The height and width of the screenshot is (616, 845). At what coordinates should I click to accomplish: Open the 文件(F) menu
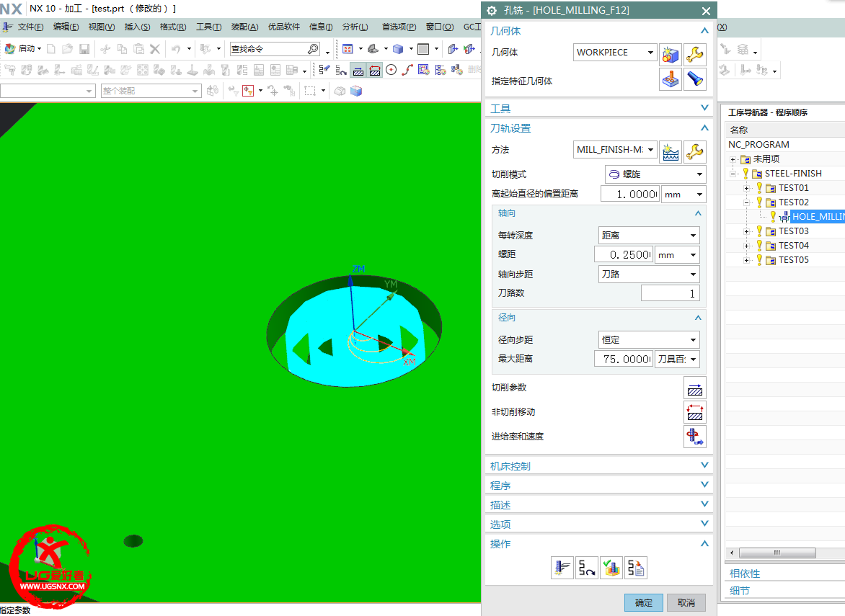click(x=30, y=27)
